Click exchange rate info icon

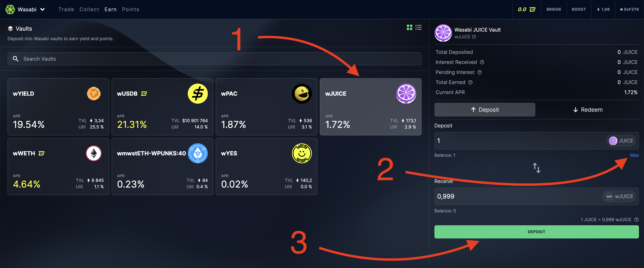click(636, 220)
